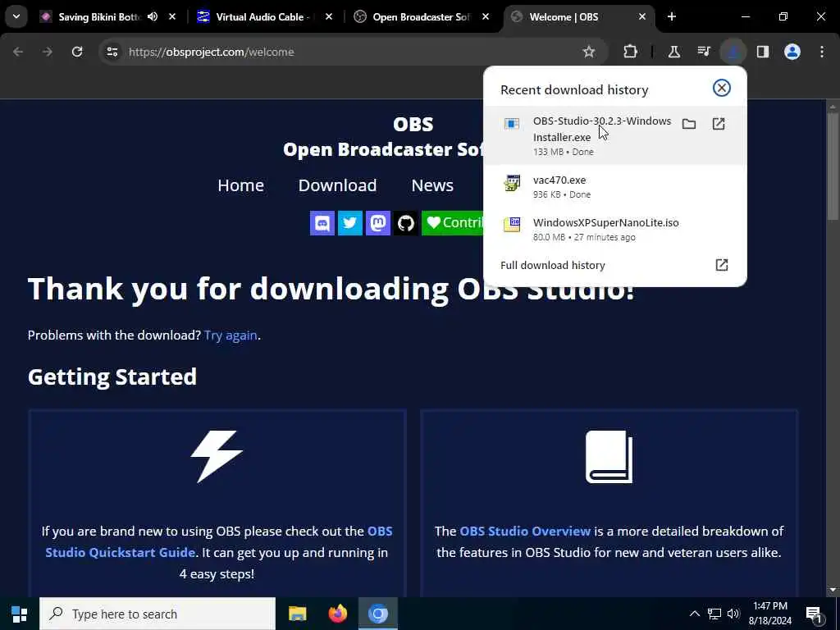Open OBS Twitter link icon
The width and height of the screenshot is (840, 630).
(x=349, y=223)
